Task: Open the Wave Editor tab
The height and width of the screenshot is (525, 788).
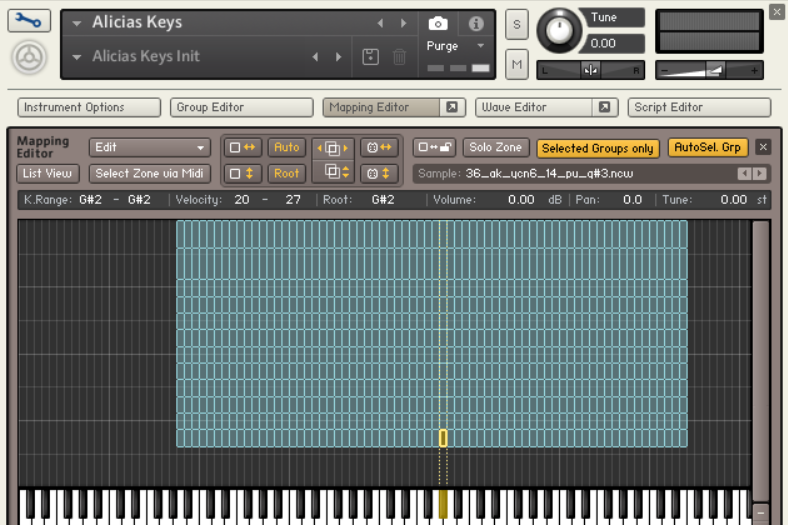Action: (534, 107)
